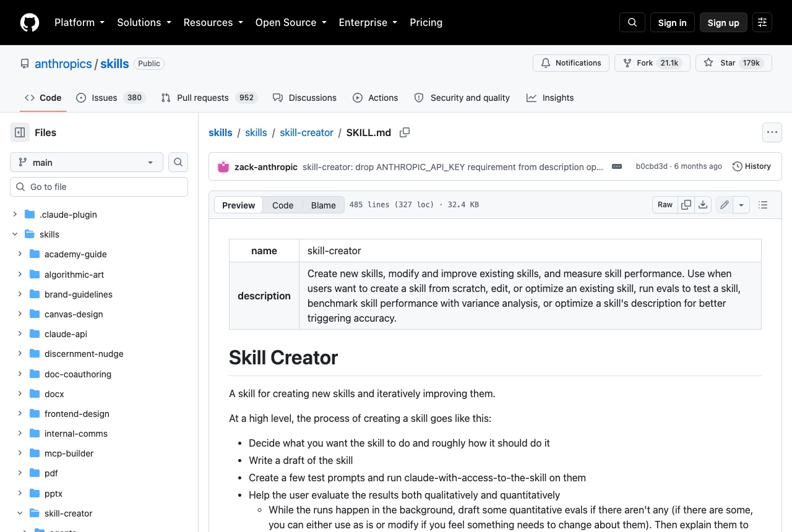792x532 pixels.
Task: Open the frontend-design folder in tree
Action: click(x=77, y=414)
